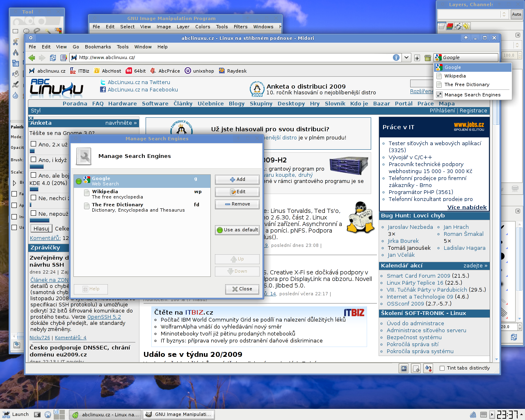This screenshot has width=525, height=420.
Task: Select the Scissors Select tool in GIMP toolbox
Action: 16,41
